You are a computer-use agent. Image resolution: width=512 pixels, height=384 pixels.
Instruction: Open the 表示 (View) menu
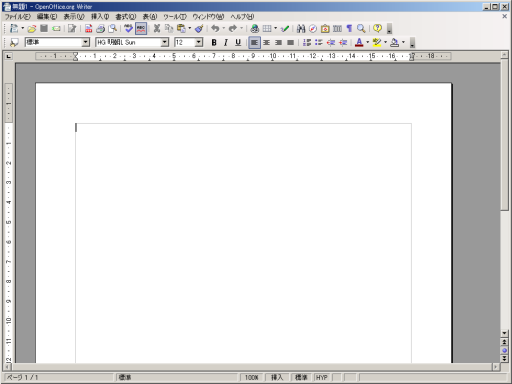click(x=74, y=16)
